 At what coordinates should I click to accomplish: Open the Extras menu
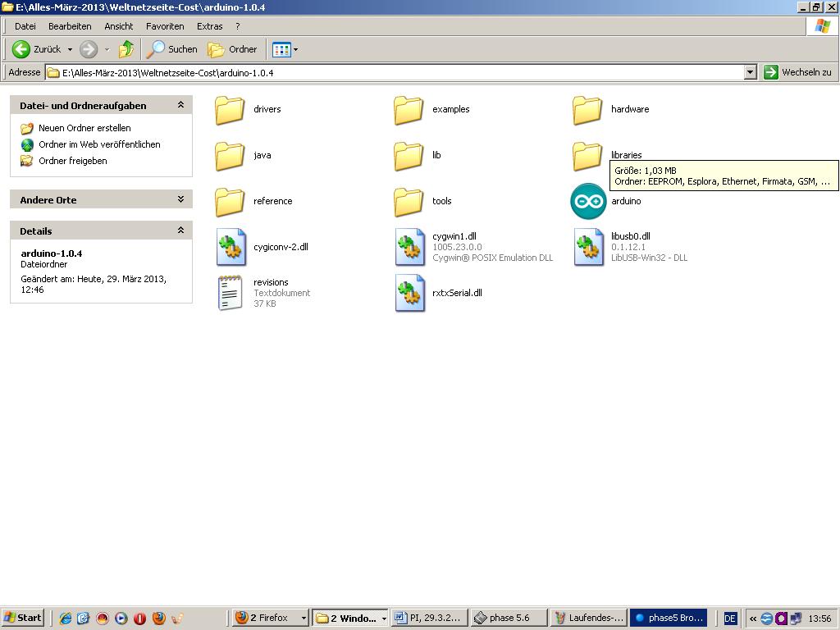[x=209, y=26]
